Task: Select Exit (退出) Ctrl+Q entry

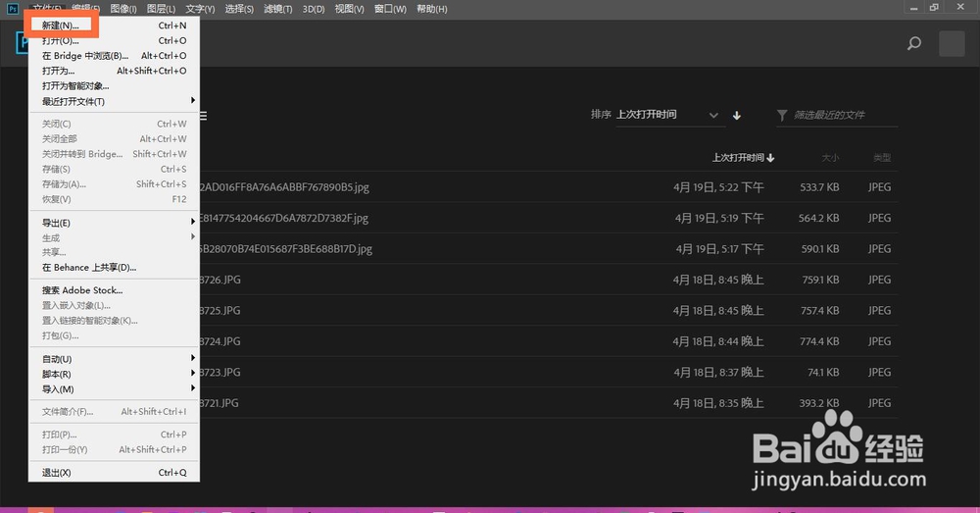Action: pos(114,473)
